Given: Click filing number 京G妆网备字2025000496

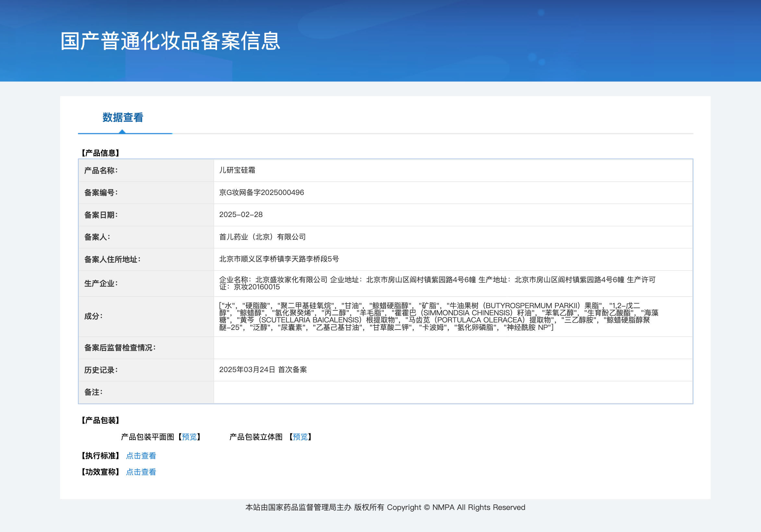Looking at the screenshot, I should (261, 193).
